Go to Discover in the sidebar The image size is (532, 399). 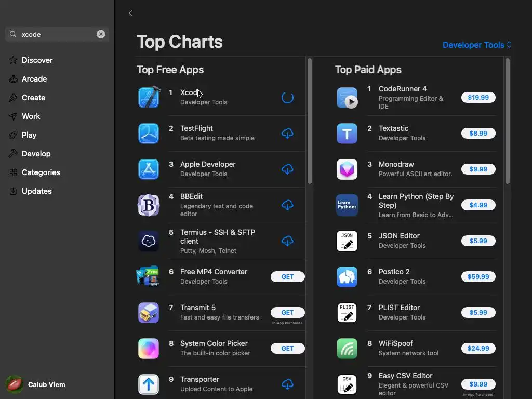(37, 60)
